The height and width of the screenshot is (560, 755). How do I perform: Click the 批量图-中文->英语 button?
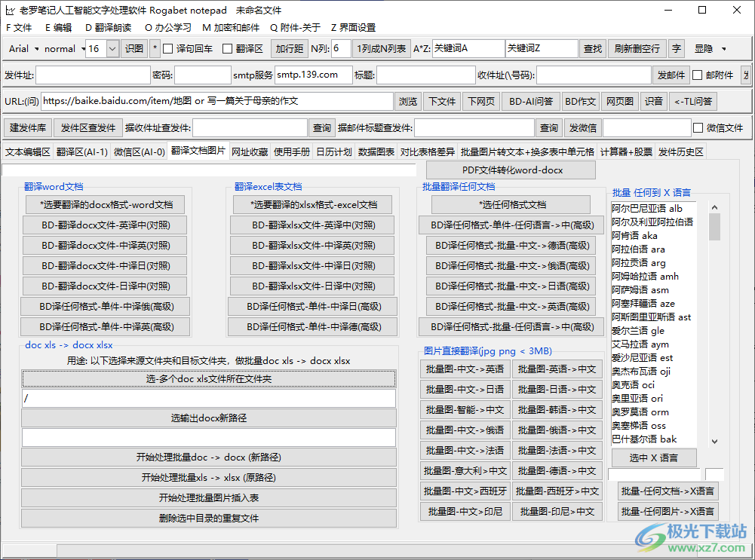[x=465, y=369]
